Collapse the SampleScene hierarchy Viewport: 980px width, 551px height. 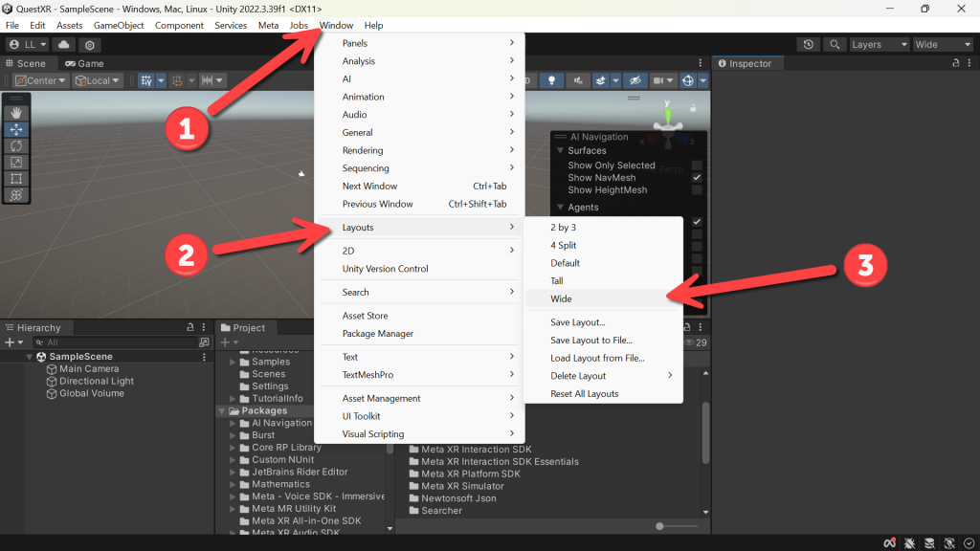click(29, 357)
